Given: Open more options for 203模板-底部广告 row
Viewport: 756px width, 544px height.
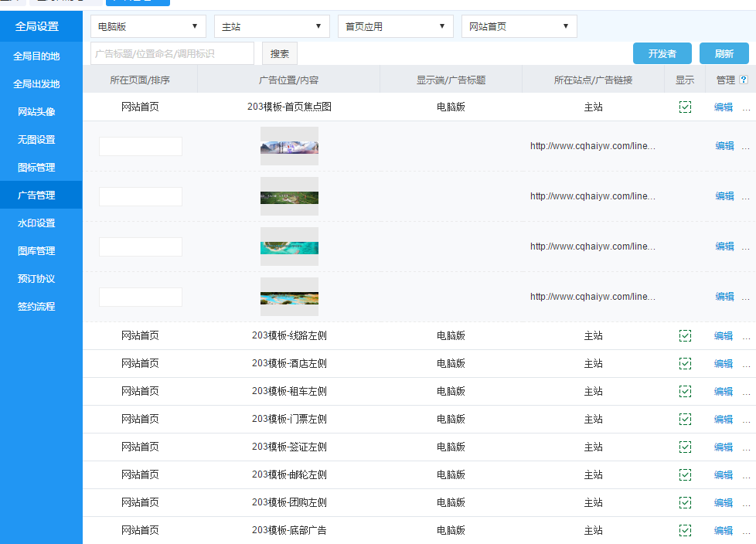Looking at the screenshot, I should click(x=746, y=531).
